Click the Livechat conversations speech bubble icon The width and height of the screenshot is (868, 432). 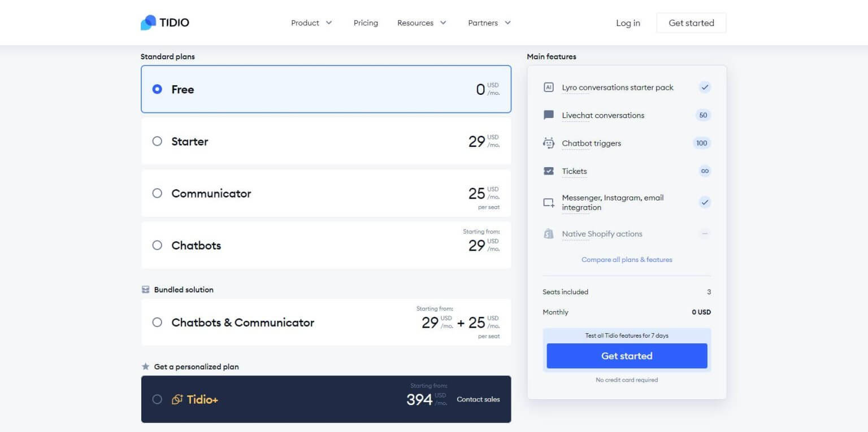[x=548, y=115]
